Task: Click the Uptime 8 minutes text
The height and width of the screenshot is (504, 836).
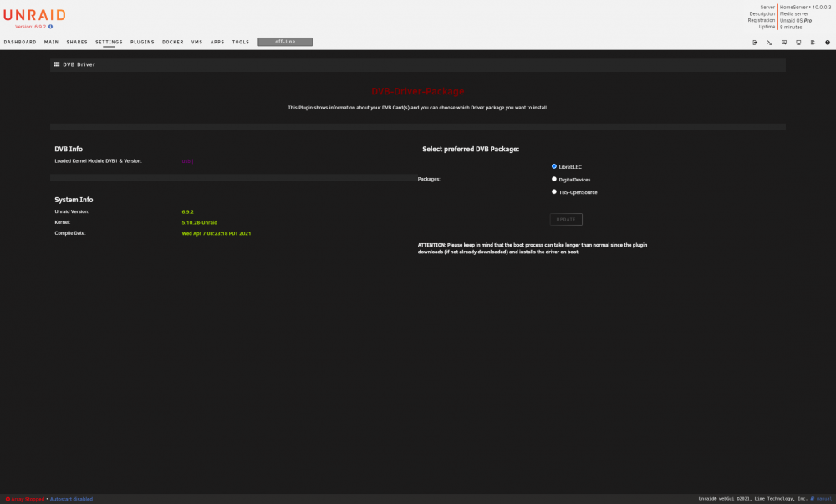Action: pos(791,28)
